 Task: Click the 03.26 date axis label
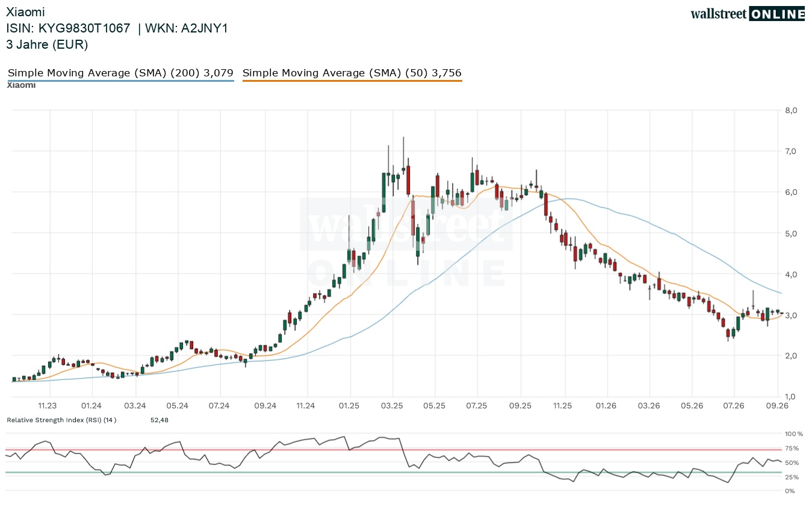649,406
